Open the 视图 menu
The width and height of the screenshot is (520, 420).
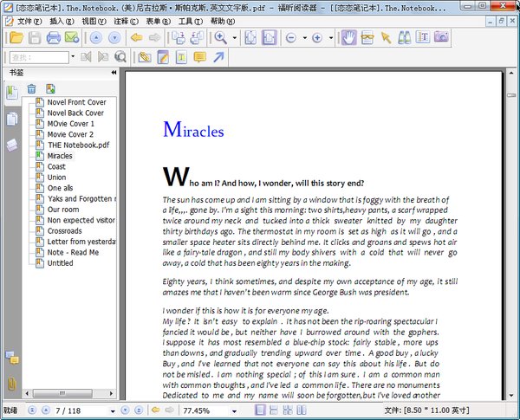click(x=94, y=22)
